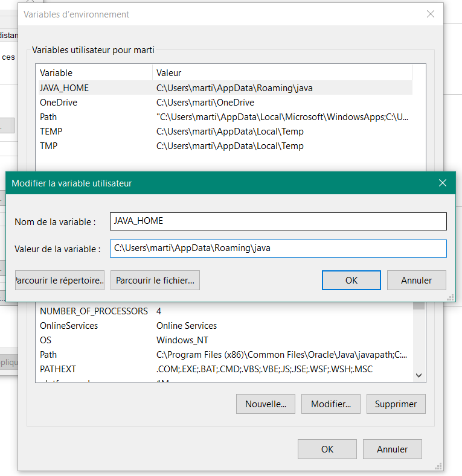
Task: Select the TMP user variable row
Action: coord(48,146)
